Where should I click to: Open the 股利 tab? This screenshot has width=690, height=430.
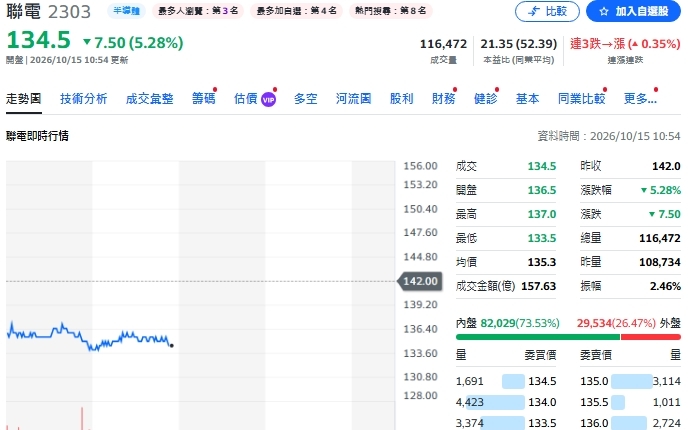click(x=401, y=99)
